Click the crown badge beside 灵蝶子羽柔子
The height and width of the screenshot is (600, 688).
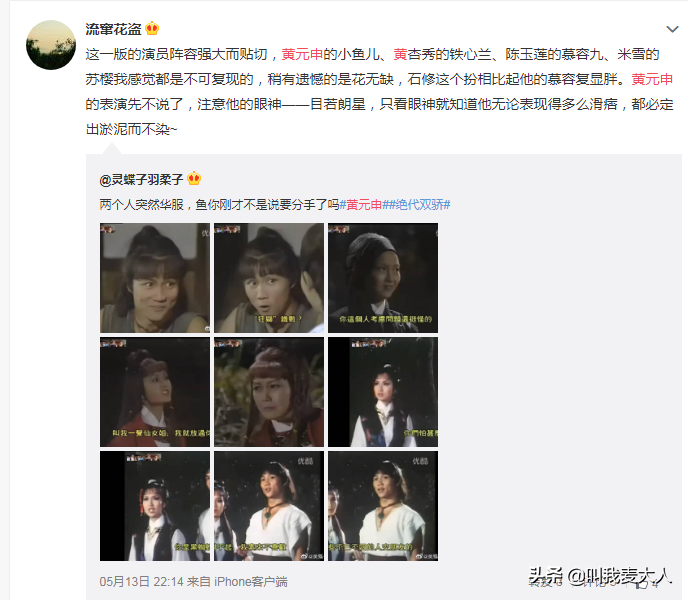click(x=194, y=179)
